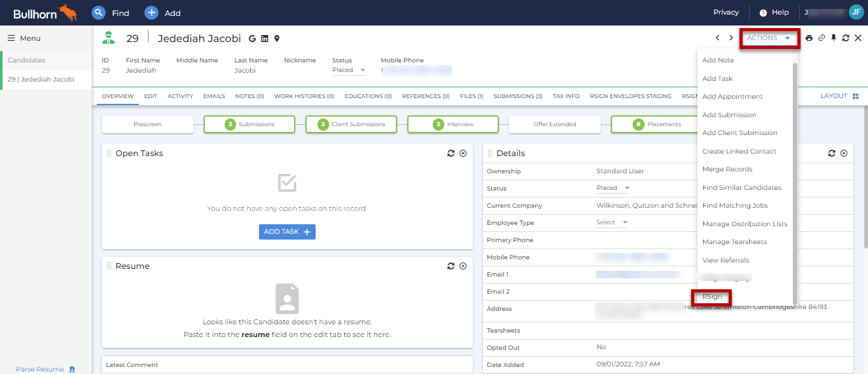Click the Add plus icon in the header
868x374 pixels.
(x=151, y=12)
